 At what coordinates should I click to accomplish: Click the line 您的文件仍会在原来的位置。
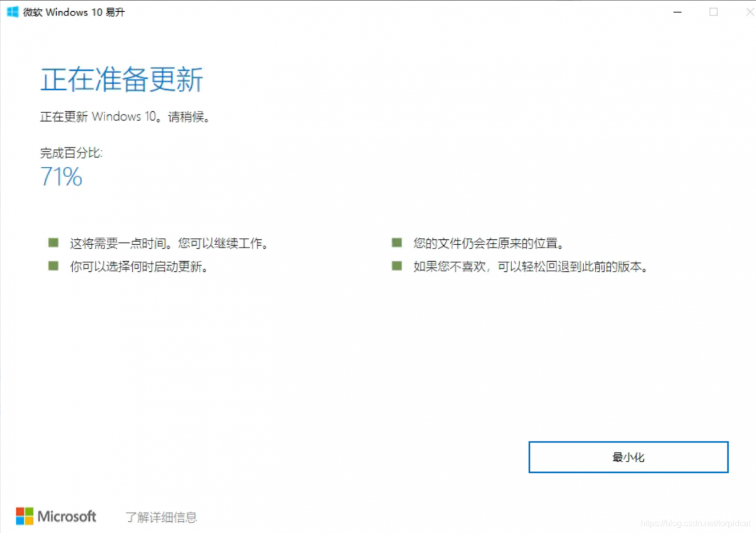click(489, 243)
